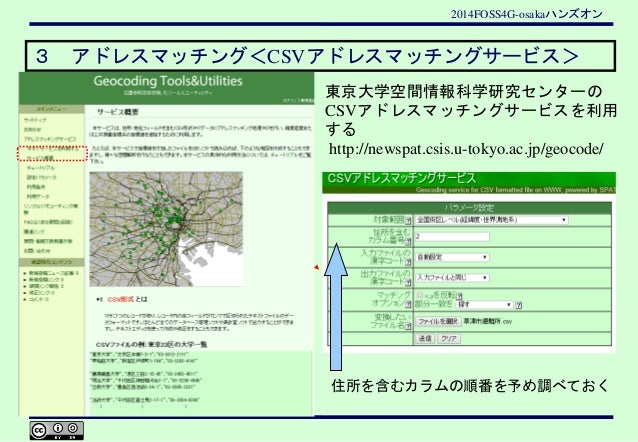Open 関連リンク in the sidebar menu
Screen dimensions: 638x442
click(x=34, y=232)
